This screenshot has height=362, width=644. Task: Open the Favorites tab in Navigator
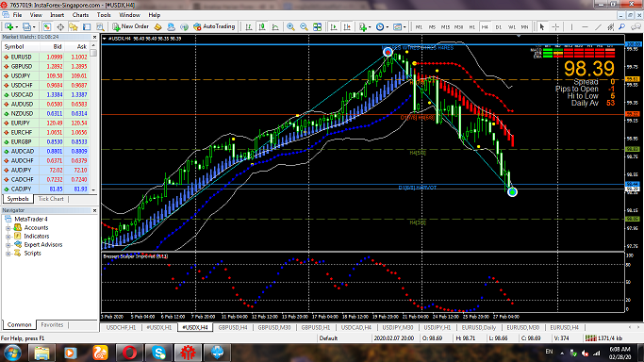pos(52,324)
